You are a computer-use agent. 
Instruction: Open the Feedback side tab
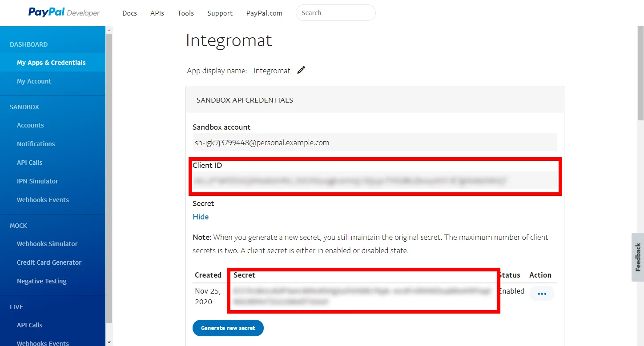click(x=638, y=257)
